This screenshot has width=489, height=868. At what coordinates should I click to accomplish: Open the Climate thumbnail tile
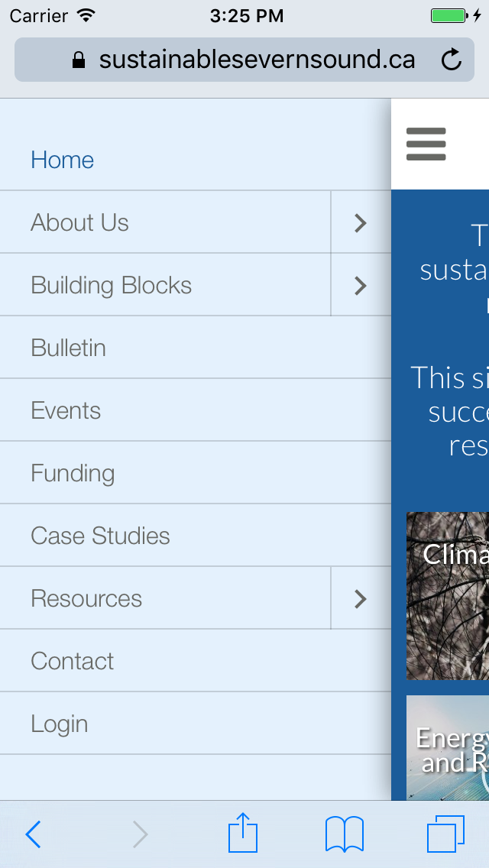(448, 596)
